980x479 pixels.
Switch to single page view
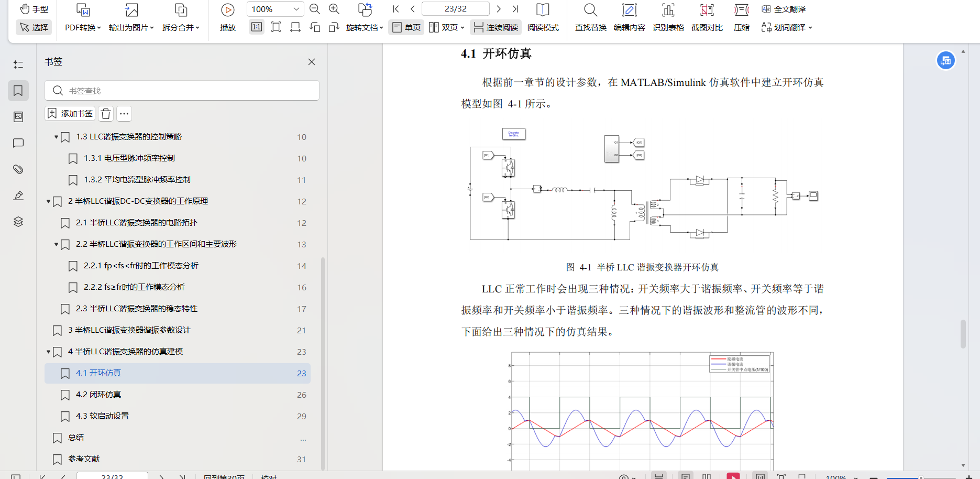(x=406, y=27)
